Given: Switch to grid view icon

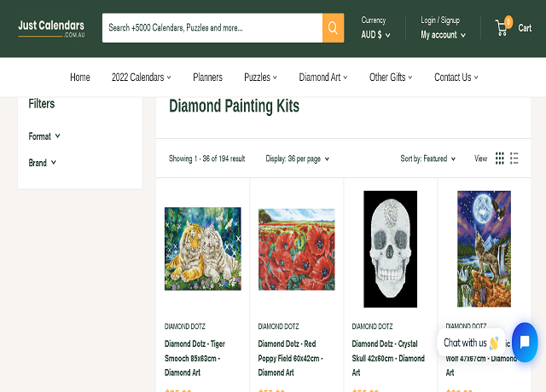Looking at the screenshot, I should pyautogui.click(x=500, y=159).
